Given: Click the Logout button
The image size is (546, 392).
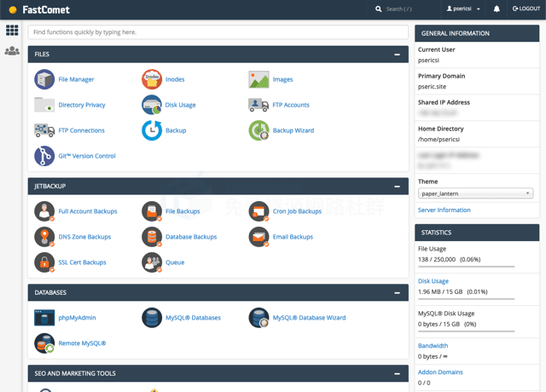Looking at the screenshot, I should 526,9.
